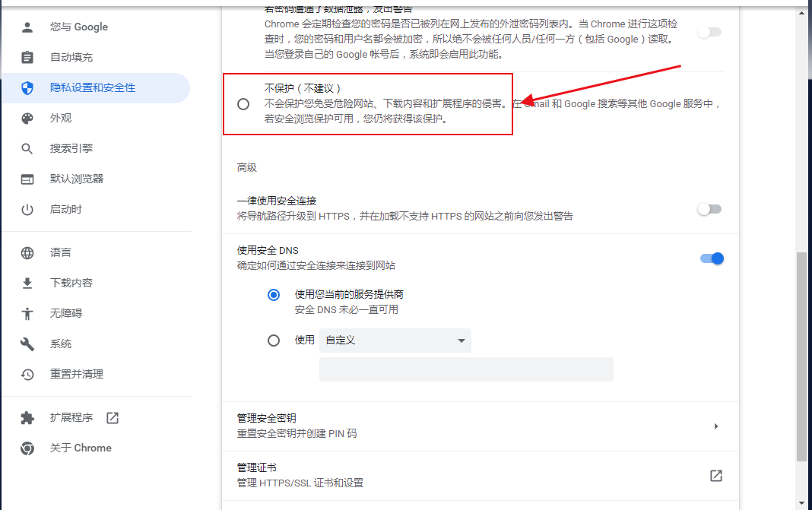Click the Chrome logo icon for 关于 Chrome
Image resolution: width=812 pixels, height=510 pixels.
click(x=27, y=448)
